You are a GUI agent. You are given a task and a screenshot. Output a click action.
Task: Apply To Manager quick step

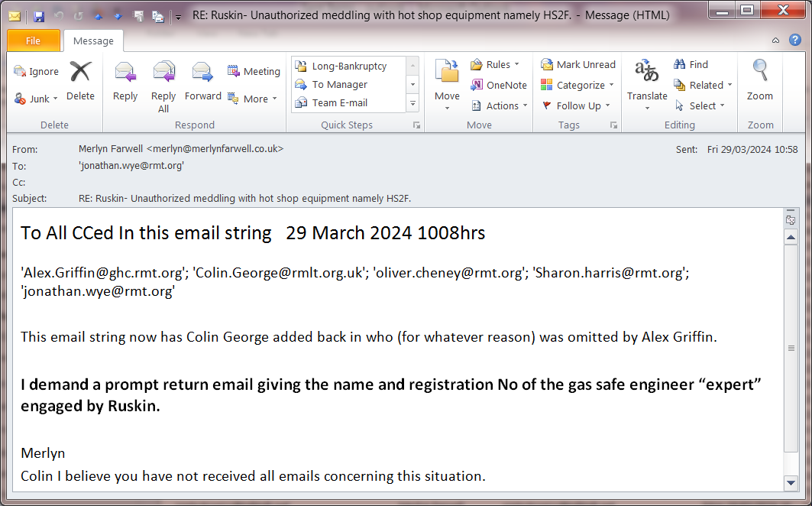pyautogui.click(x=349, y=85)
